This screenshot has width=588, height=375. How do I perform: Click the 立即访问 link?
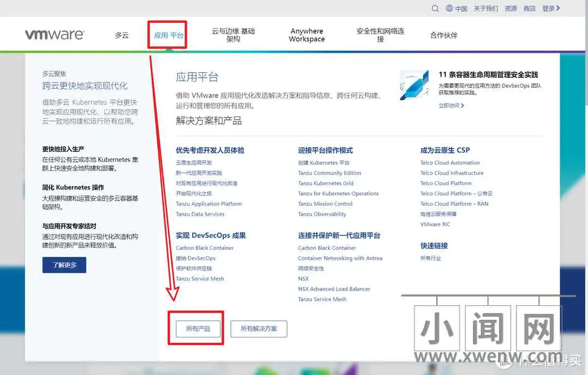pos(451,106)
